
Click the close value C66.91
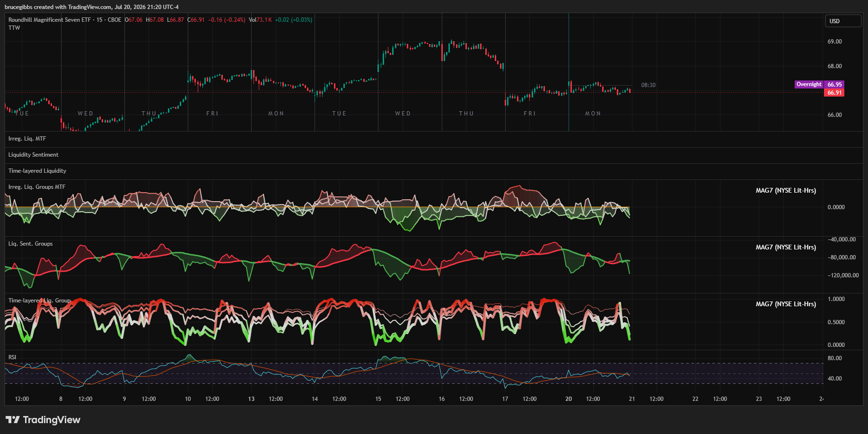[x=196, y=20]
